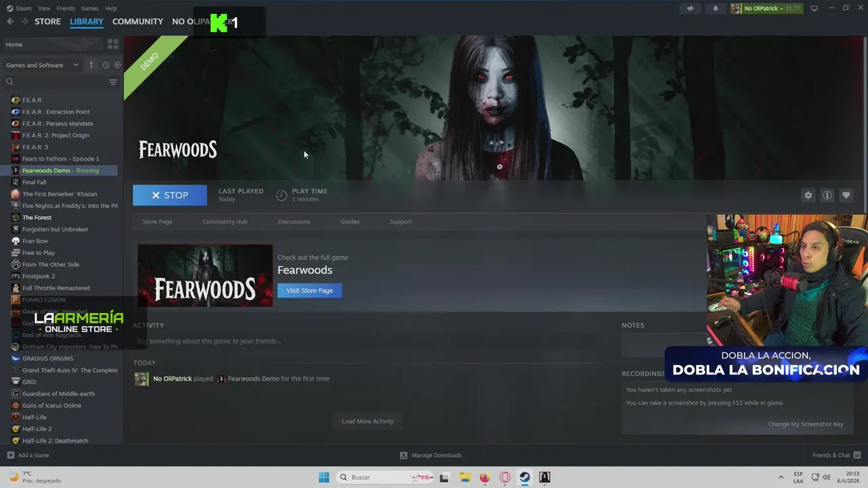Open Firefox from the taskbar
Image resolution: width=868 pixels, height=488 pixels.
pos(485,477)
